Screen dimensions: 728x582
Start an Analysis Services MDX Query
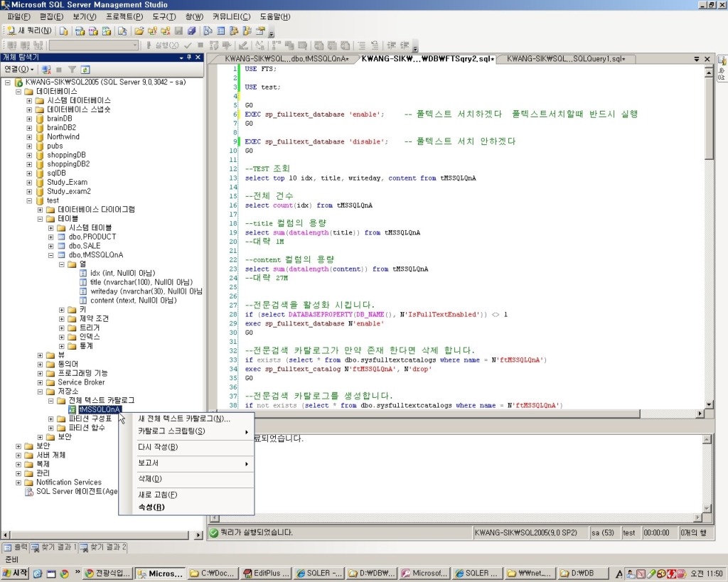(x=80, y=31)
